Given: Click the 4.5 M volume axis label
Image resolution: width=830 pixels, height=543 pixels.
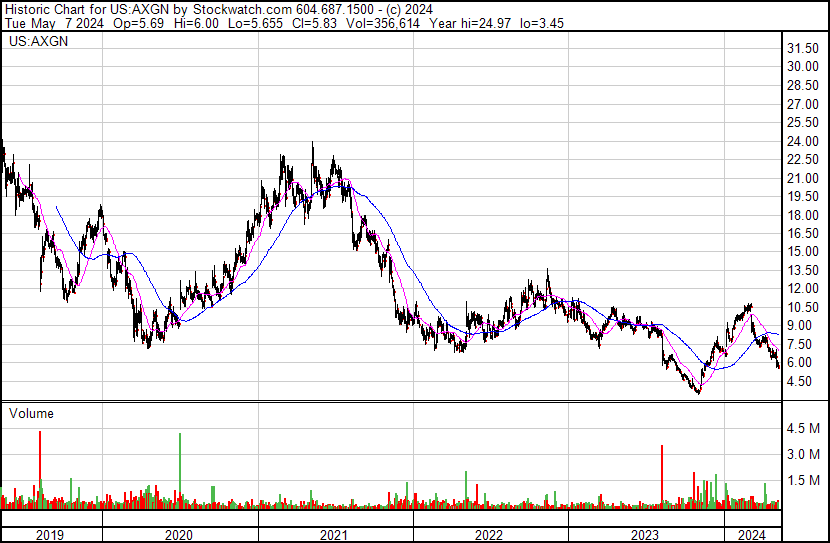Looking at the screenshot, I should point(803,429).
